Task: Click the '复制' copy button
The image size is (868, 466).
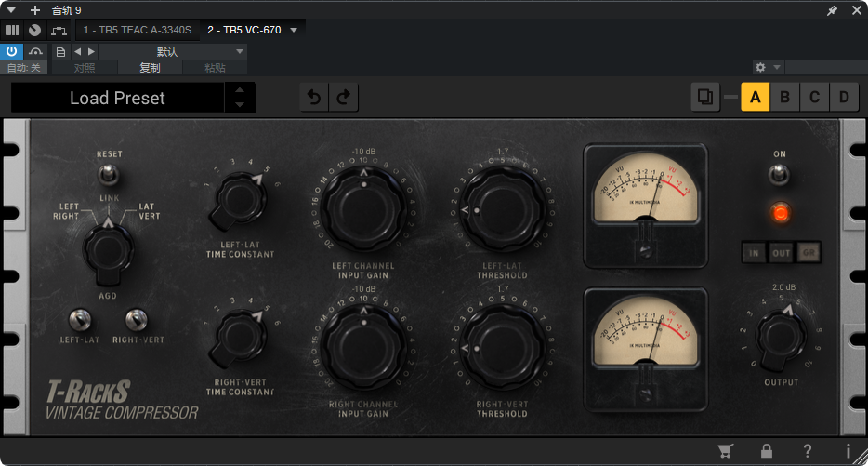Action: coord(150,68)
